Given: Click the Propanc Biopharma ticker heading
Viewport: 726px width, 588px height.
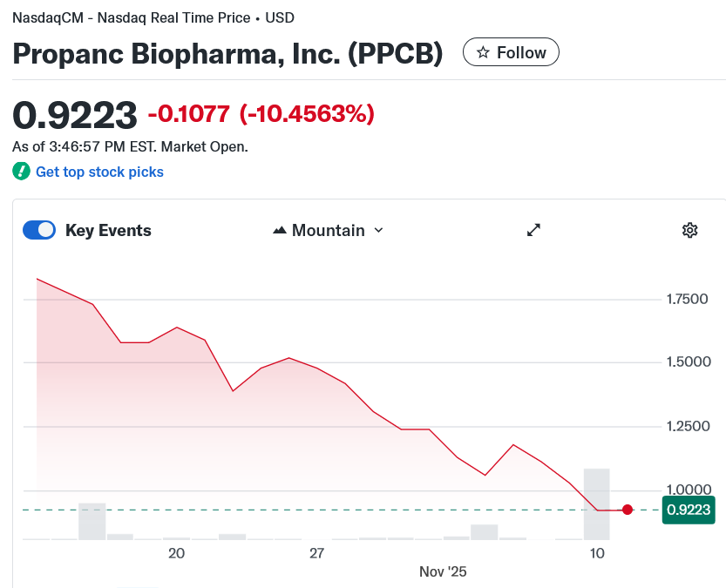Looking at the screenshot, I should [x=227, y=53].
